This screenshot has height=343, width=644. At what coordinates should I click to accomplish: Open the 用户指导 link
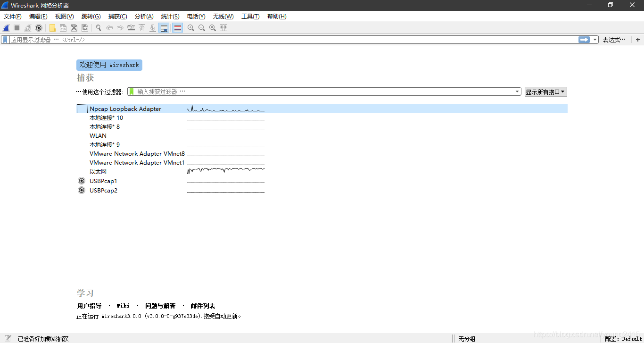tap(90, 306)
